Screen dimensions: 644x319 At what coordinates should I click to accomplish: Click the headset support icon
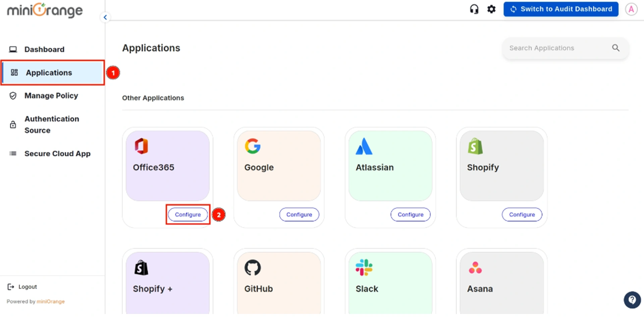tap(474, 9)
